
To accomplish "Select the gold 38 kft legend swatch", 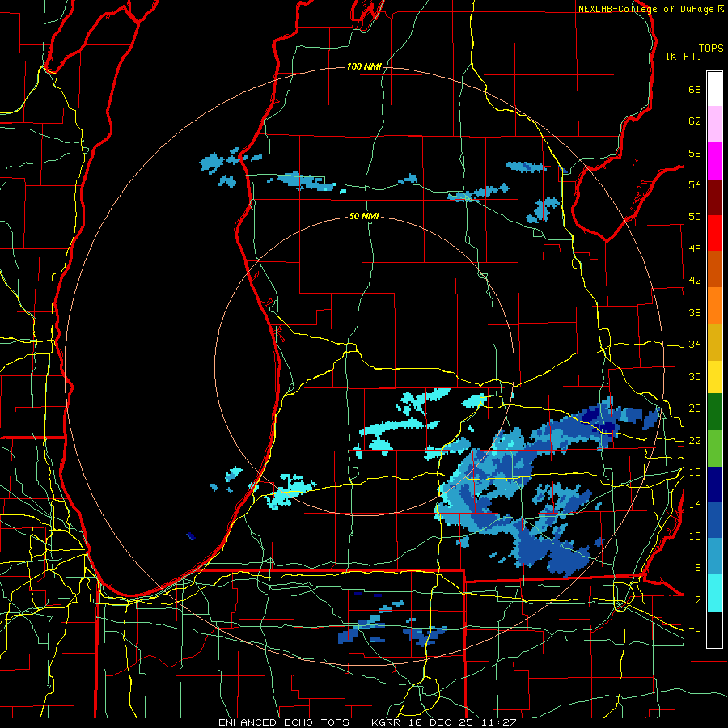I will click(714, 342).
